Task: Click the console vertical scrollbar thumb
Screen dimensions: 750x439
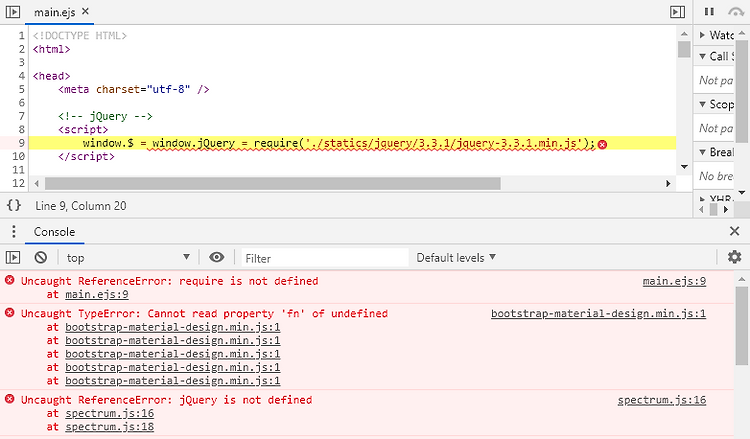Action: [742, 326]
